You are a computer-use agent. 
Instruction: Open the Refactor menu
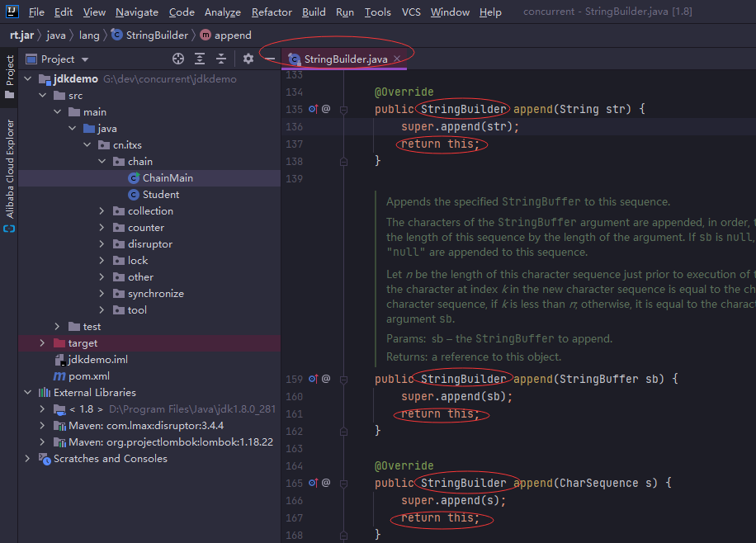pos(272,12)
